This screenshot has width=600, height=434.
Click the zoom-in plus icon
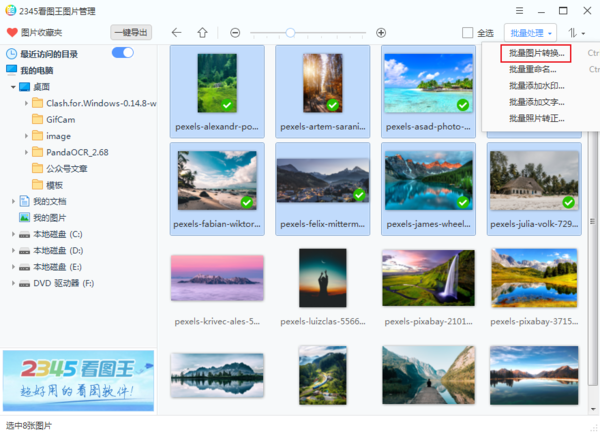(381, 32)
